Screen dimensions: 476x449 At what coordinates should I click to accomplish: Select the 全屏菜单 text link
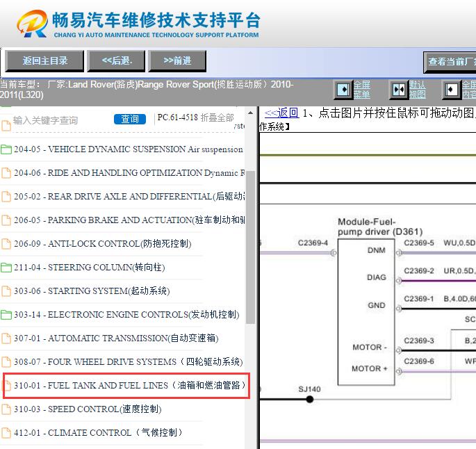coord(362,90)
